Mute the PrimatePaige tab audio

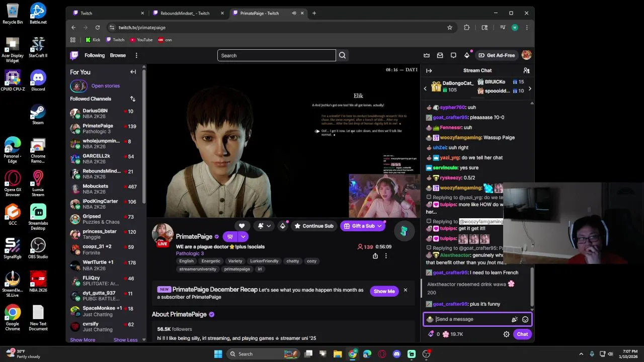tap(294, 13)
